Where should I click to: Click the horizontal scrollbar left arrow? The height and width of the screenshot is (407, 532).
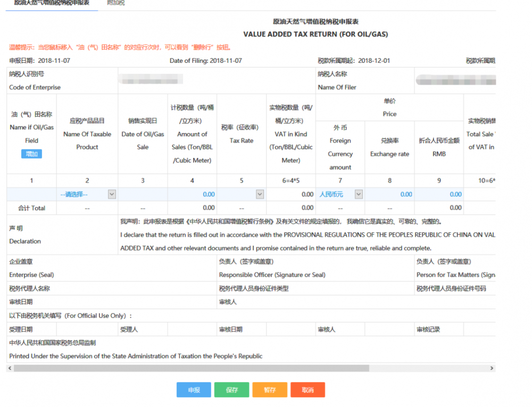click(x=10, y=368)
